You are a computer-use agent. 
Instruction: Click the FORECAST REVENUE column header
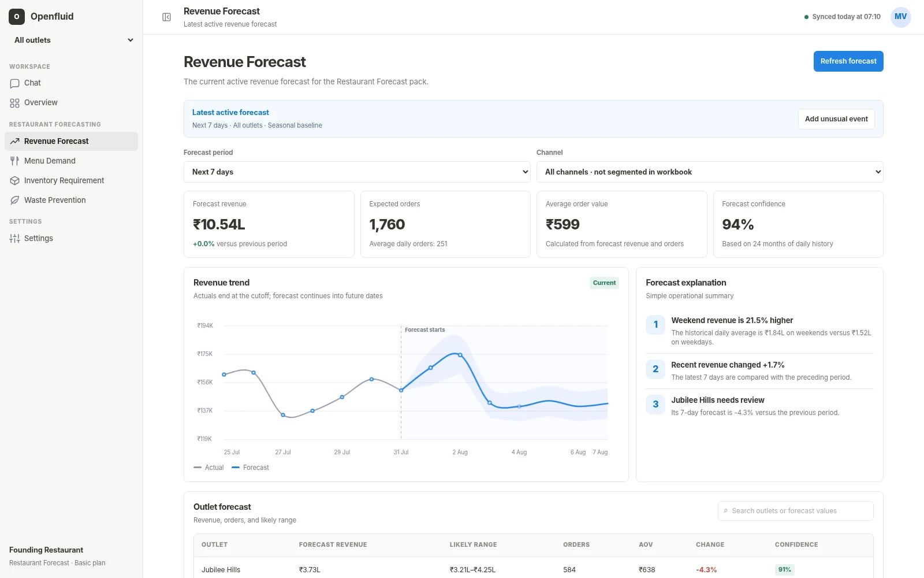pyautogui.click(x=333, y=545)
